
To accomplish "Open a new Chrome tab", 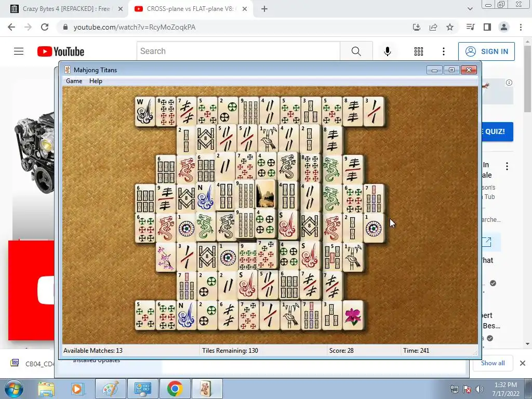I will coord(264,9).
